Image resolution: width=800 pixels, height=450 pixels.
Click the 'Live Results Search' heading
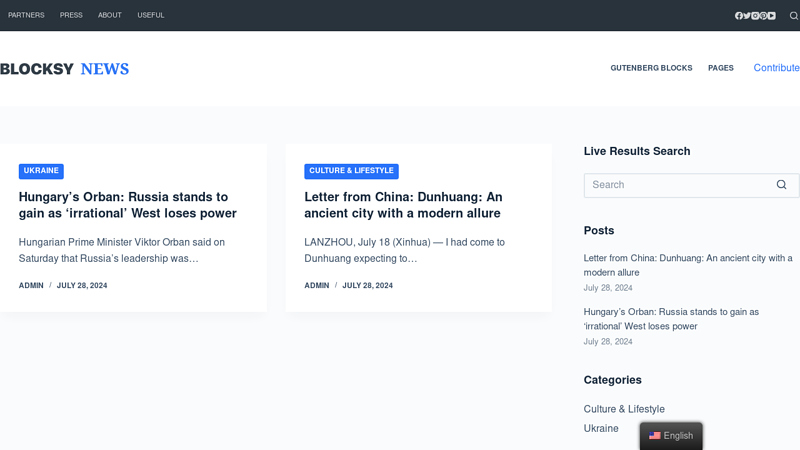pyautogui.click(x=637, y=152)
